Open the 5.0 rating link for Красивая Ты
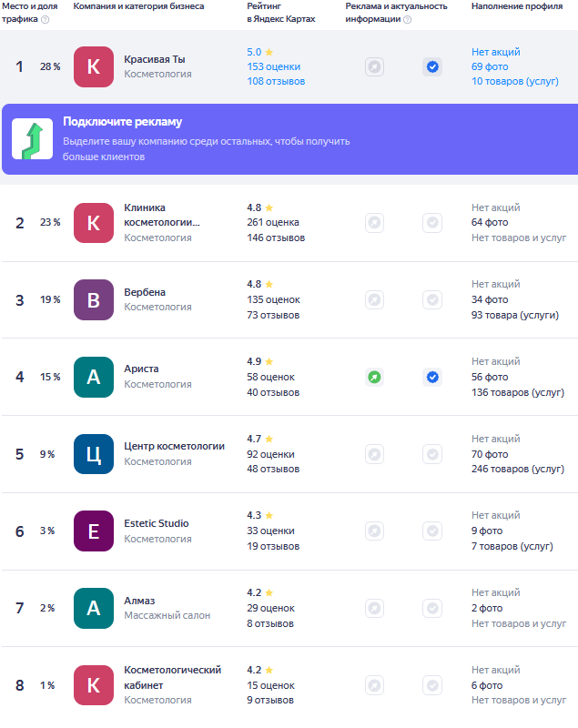Image resolution: width=578 pixels, height=728 pixels. pyautogui.click(x=260, y=52)
